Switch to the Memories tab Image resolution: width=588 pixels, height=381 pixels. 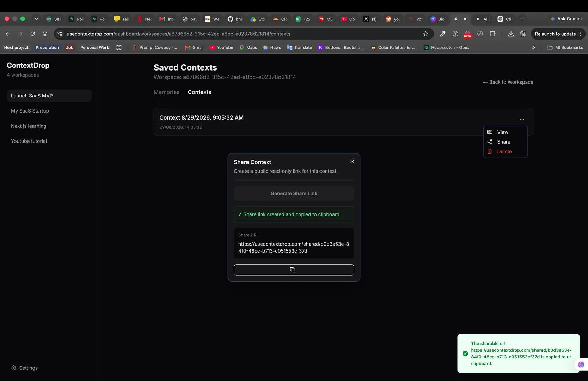pos(166,92)
